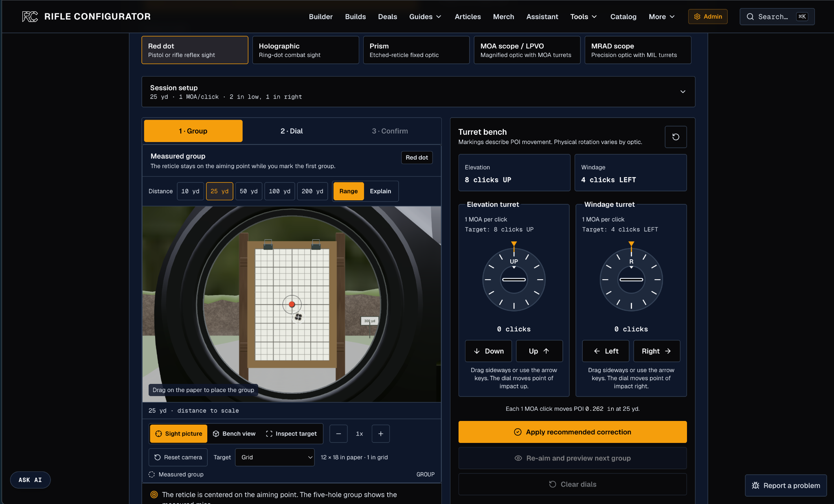Select the 200 yd distance

tap(312, 191)
